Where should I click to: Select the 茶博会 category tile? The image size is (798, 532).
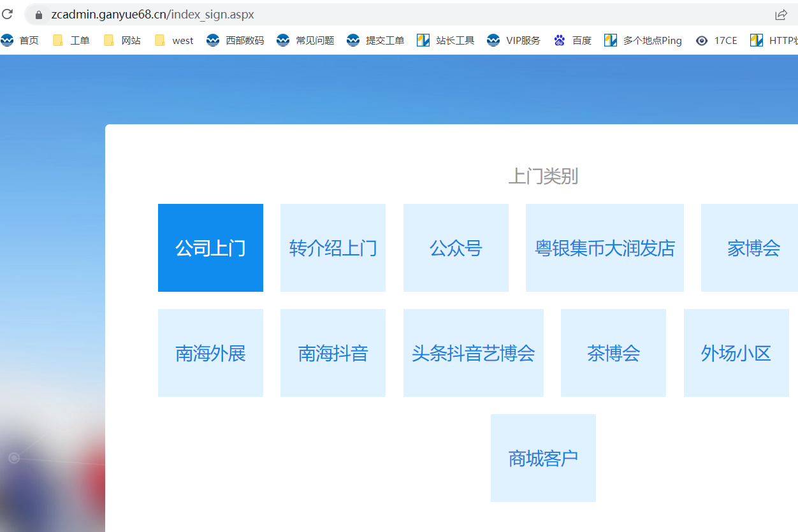tap(613, 353)
